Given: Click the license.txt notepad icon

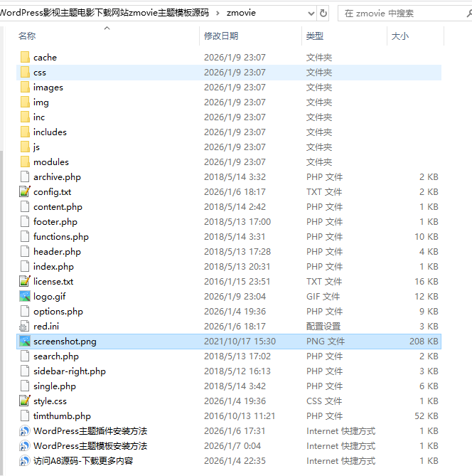Looking at the screenshot, I should [x=25, y=281].
